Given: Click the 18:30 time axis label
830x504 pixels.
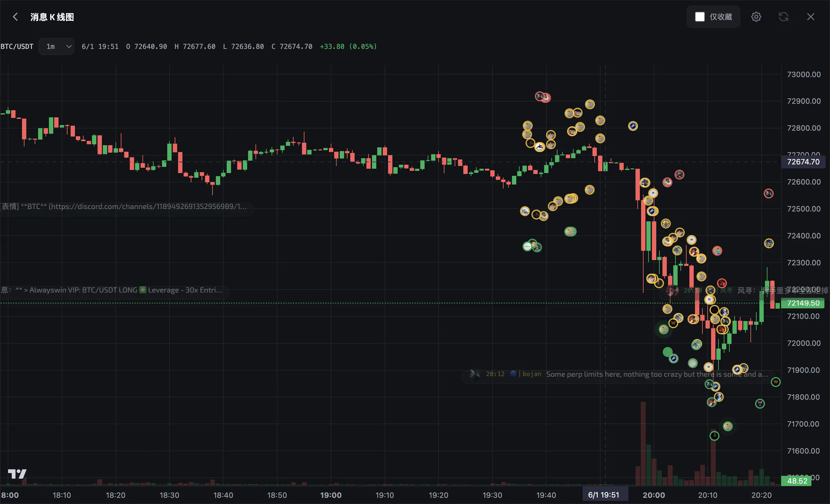Looking at the screenshot, I should point(169,495).
